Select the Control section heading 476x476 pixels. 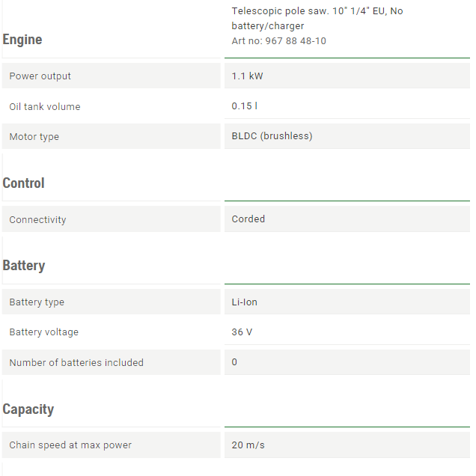[x=23, y=183]
